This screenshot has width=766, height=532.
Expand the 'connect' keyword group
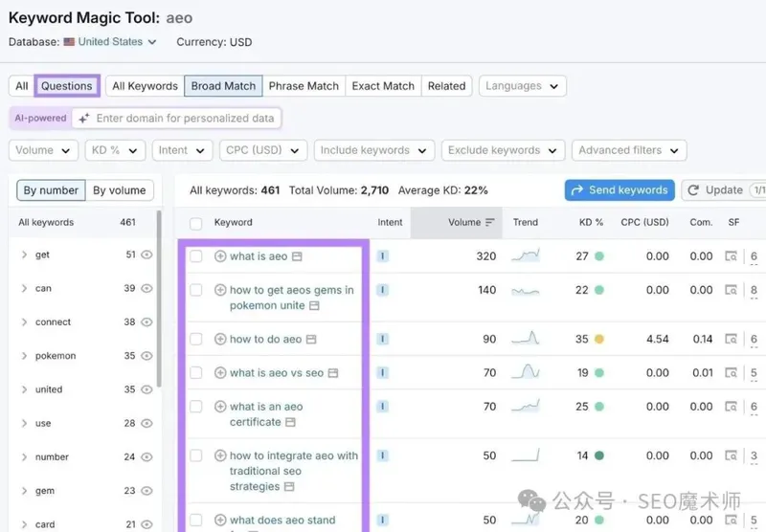(24, 322)
